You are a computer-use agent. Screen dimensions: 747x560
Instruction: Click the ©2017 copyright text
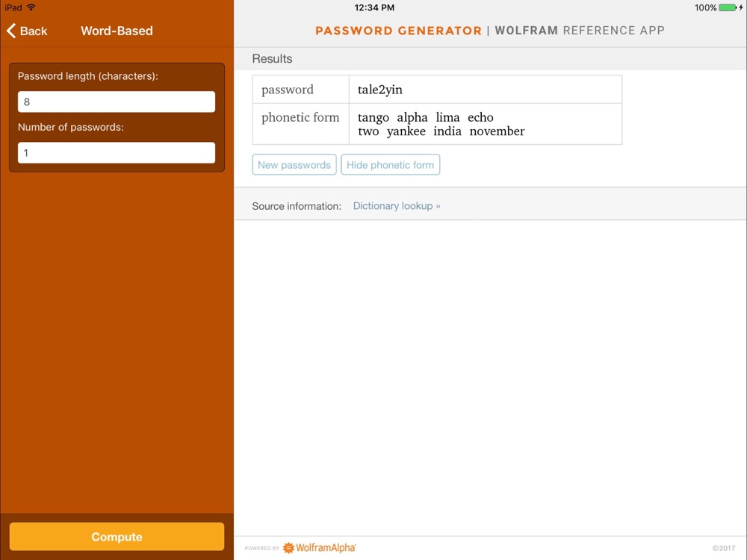coord(724,548)
